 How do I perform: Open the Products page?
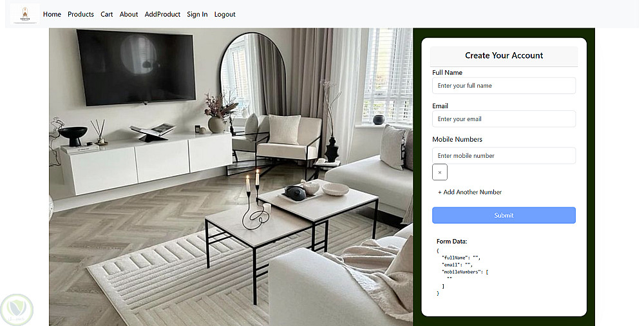pos(80,14)
